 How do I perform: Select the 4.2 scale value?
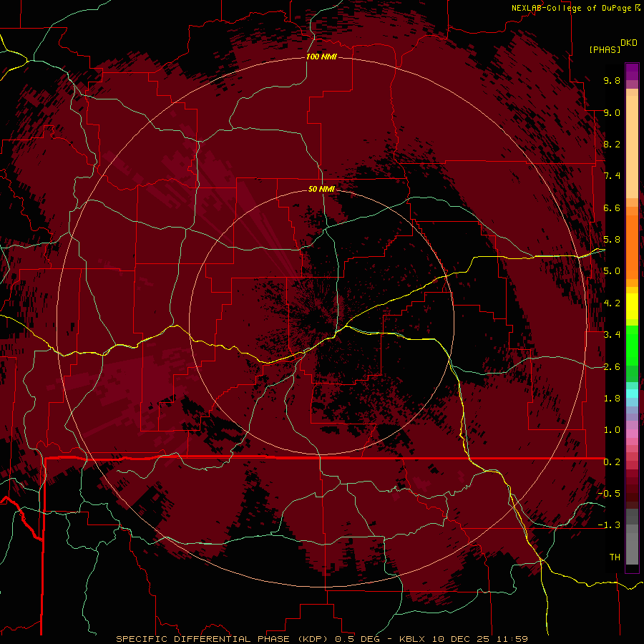pos(612,303)
